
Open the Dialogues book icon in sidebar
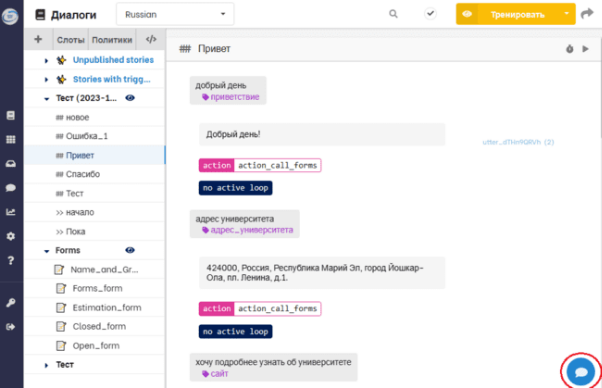click(x=10, y=115)
